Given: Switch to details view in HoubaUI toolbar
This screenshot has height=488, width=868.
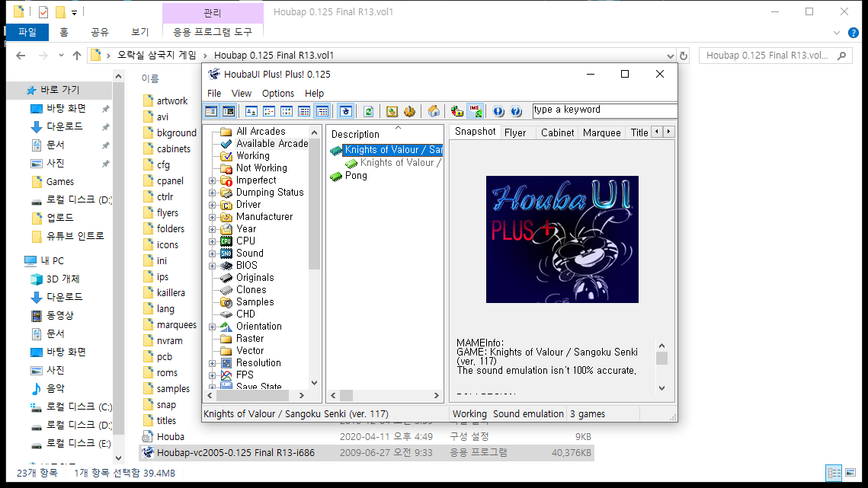Looking at the screenshot, I should click(304, 111).
